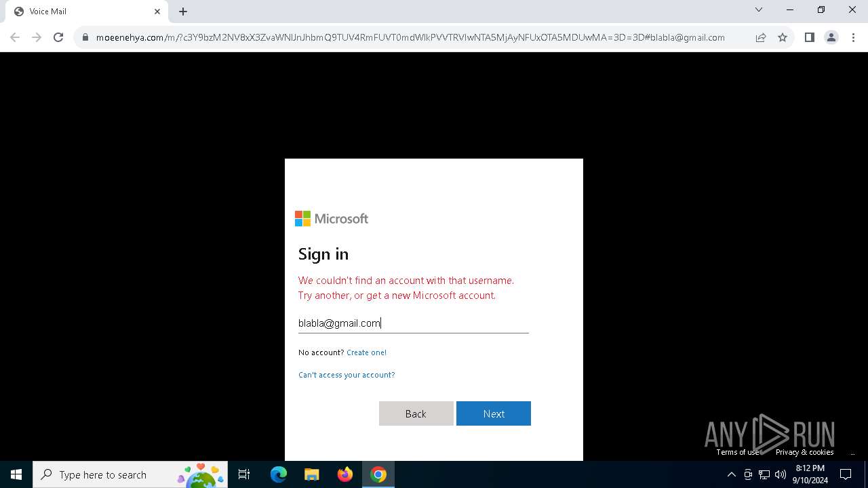
Task: Open the side panel icon
Action: point(809,37)
